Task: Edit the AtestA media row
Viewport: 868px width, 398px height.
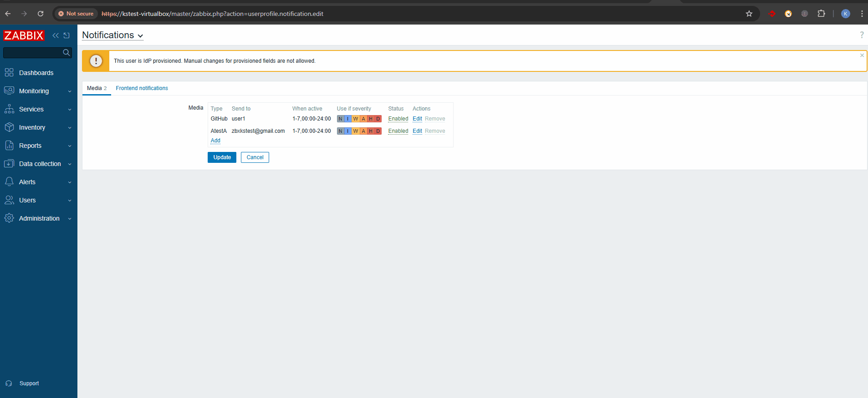Action: coord(417,131)
